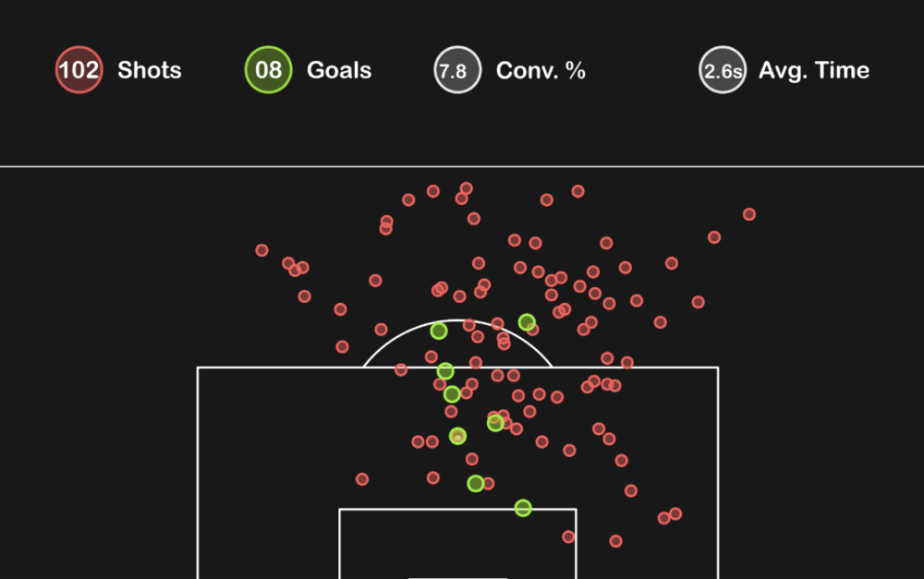Click green goal dot outside arc's right side
Image resolution: width=924 pixels, height=579 pixels.
click(x=527, y=322)
